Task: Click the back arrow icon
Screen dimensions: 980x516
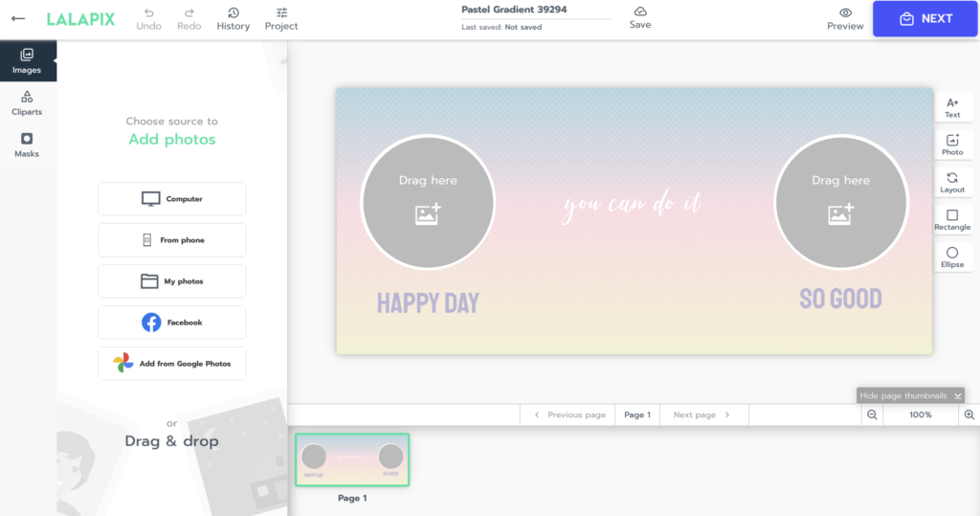Action: [x=17, y=18]
